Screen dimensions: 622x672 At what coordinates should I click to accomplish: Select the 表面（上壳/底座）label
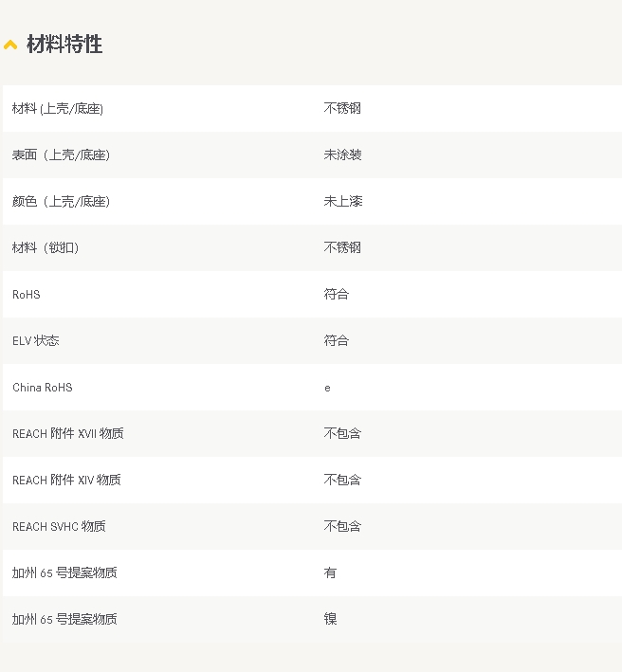61,155
